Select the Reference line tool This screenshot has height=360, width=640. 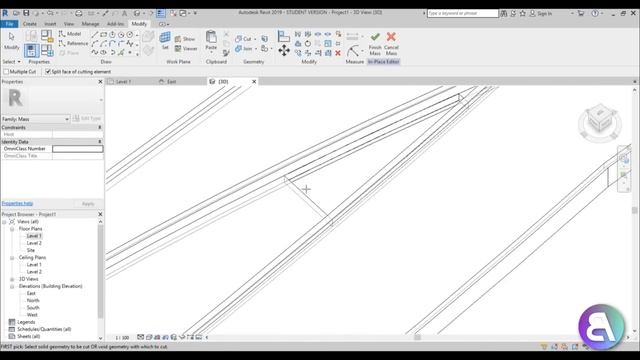click(x=73, y=43)
